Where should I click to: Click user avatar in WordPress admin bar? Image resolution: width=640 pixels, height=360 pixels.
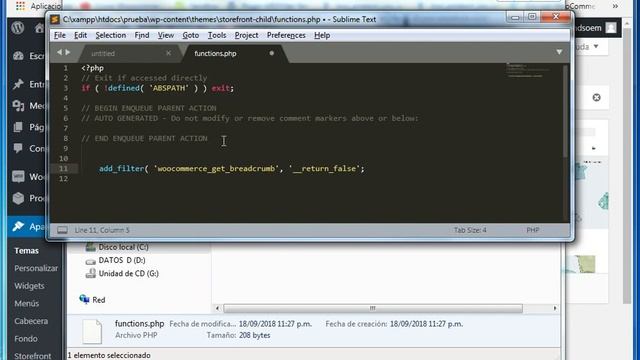point(611,28)
